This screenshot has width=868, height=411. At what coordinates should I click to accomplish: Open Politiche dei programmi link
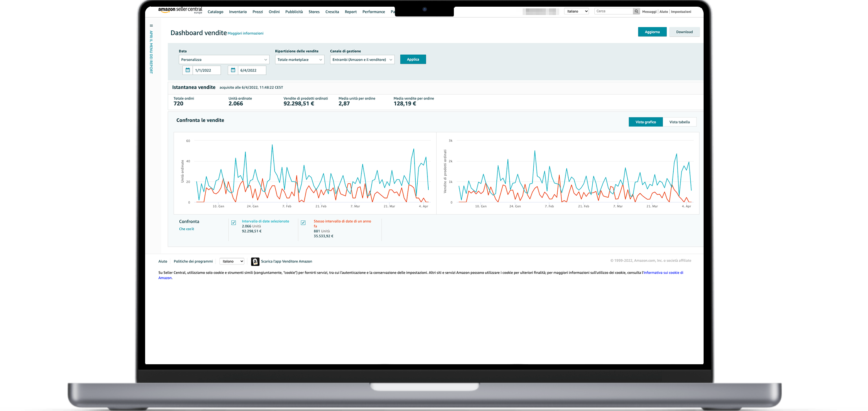pos(193,261)
